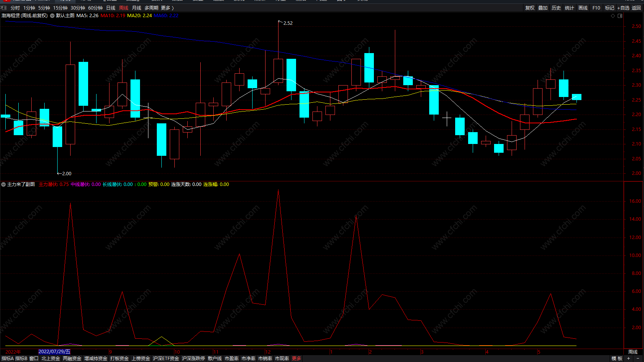This screenshot has height=362, width=644.
Task: Open 北上资金 indicator tab
Action: tap(51, 359)
